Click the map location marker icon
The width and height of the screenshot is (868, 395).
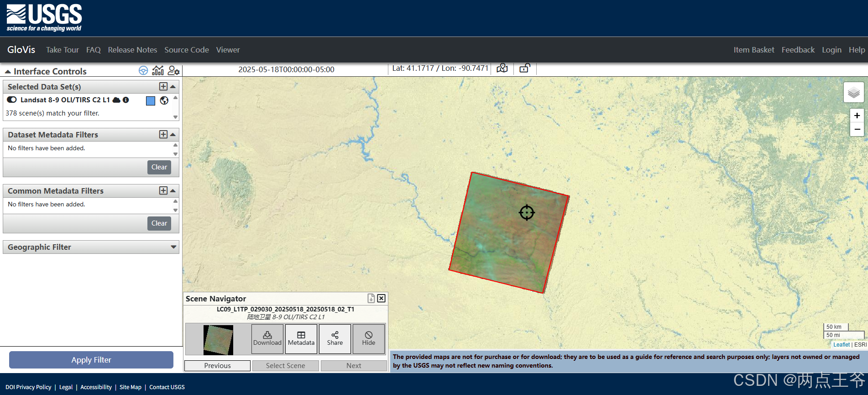tap(502, 68)
